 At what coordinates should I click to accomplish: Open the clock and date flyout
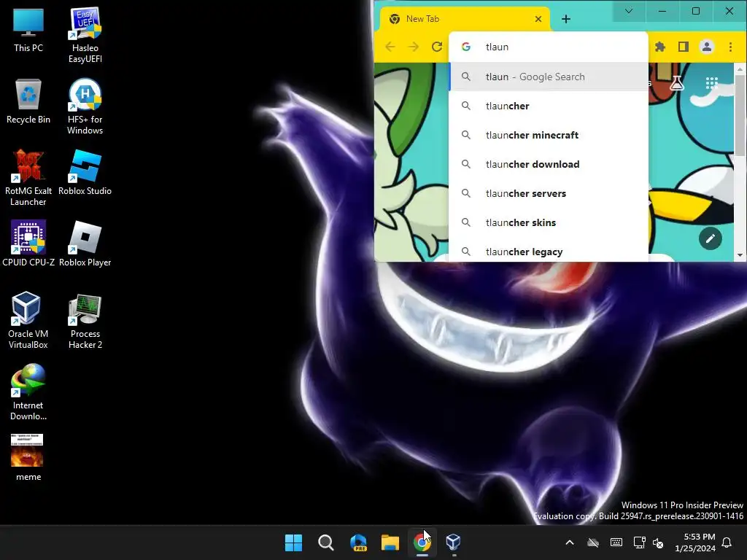click(695, 542)
